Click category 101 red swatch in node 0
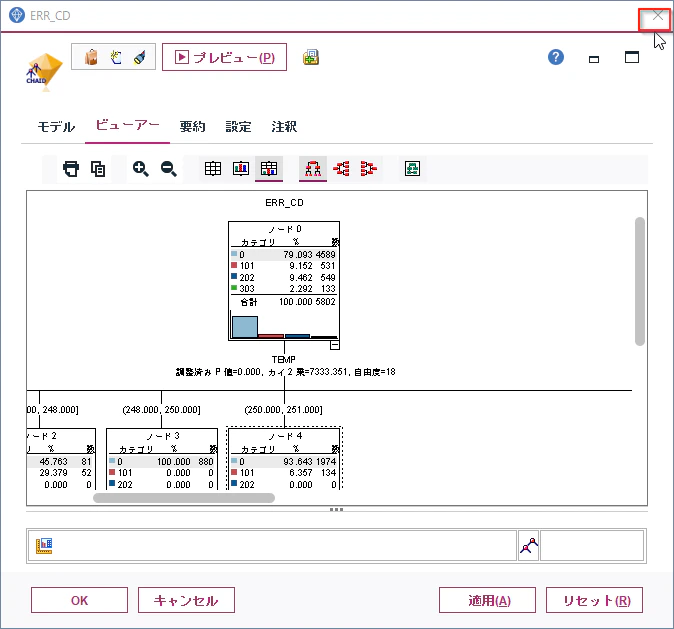674x629 pixels. 234,265
